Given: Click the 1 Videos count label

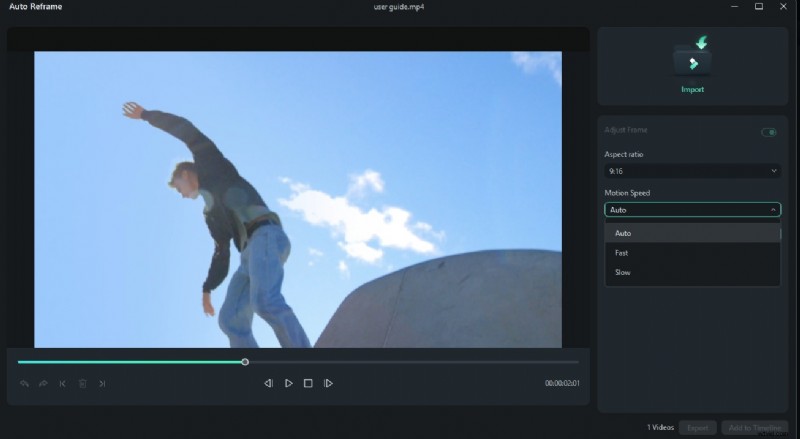Looking at the screenshot, I should tap(660, 427).
